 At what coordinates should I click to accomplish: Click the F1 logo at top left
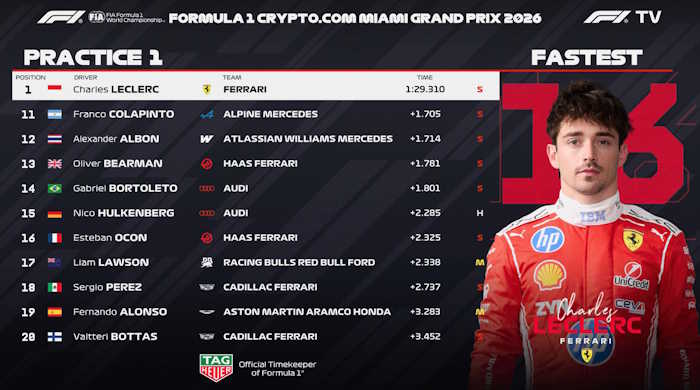[60, 17]
